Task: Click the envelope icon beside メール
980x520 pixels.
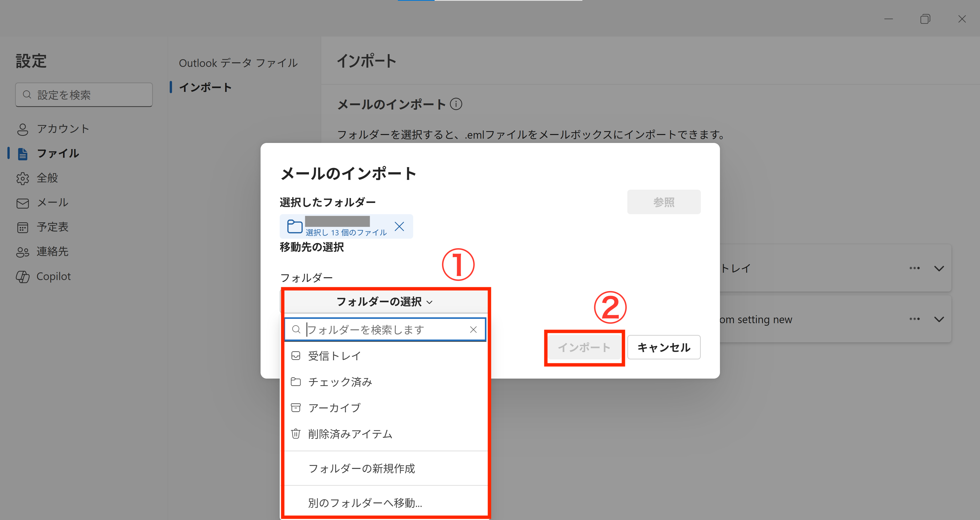Action: [22, 203]
